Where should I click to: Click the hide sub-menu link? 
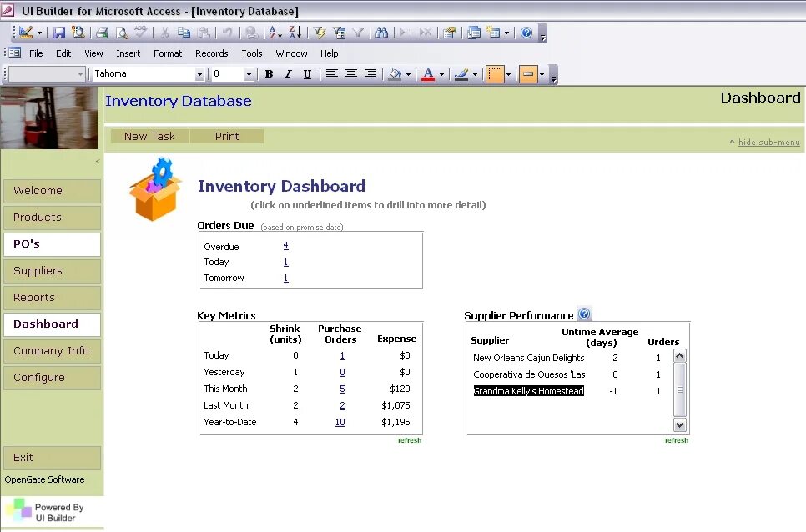(x=769, y=143)
